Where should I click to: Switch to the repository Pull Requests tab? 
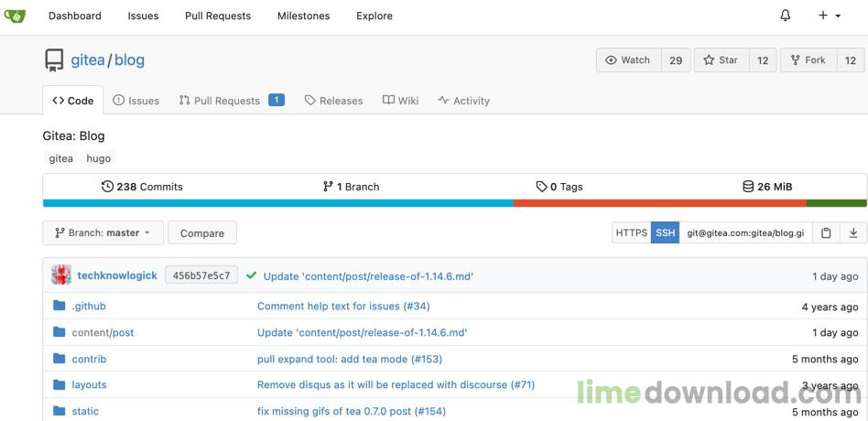pos(232,101)
